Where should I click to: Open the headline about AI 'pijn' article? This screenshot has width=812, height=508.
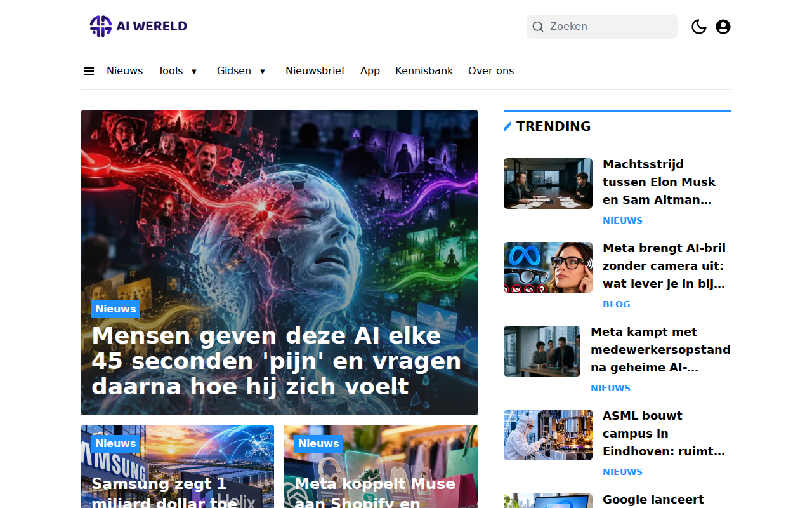click(277, 361)
